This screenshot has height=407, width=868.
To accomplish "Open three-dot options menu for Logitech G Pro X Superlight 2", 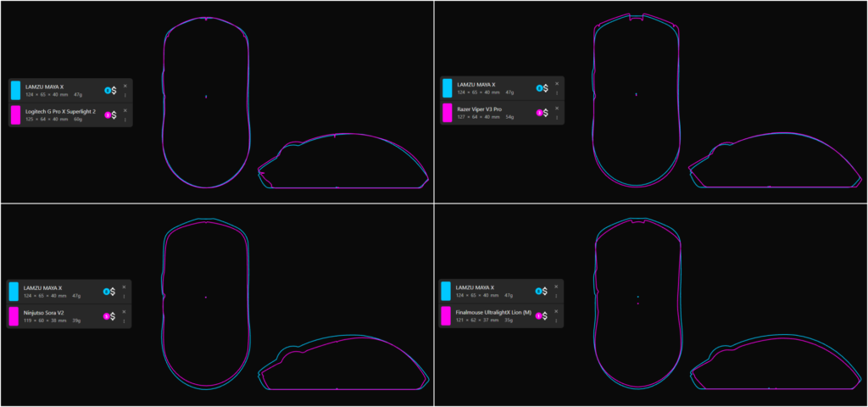I will pyautogui.click(x=125, y=120).
